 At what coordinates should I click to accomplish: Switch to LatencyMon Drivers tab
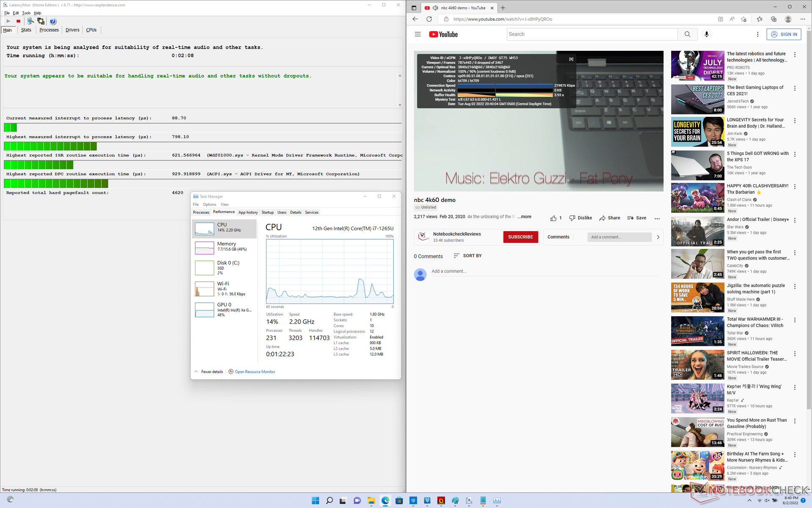(x=72, y=30)
